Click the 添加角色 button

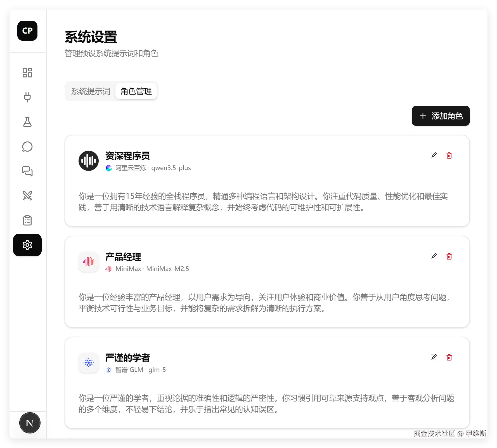(x=441, y=116)
